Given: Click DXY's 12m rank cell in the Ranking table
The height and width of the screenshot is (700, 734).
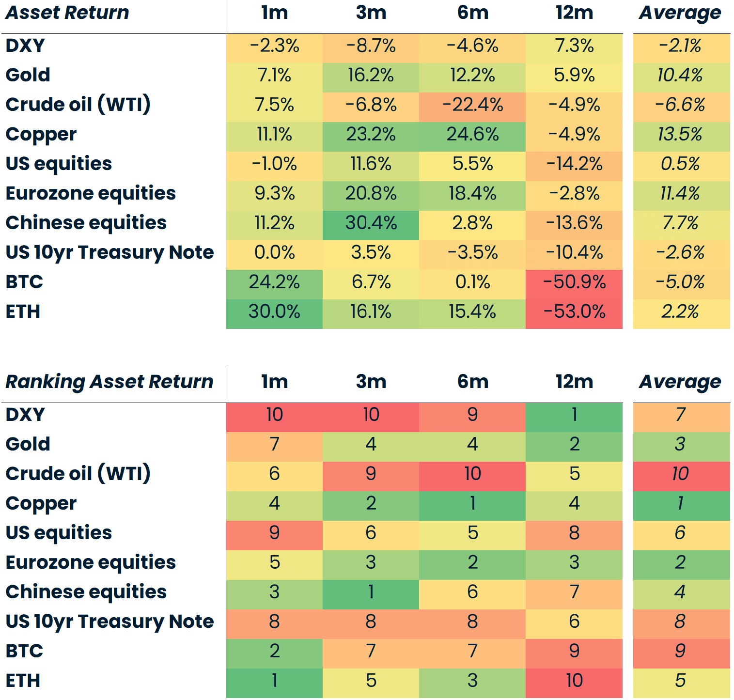Looking at the screenshot, I should pos(574,415).
